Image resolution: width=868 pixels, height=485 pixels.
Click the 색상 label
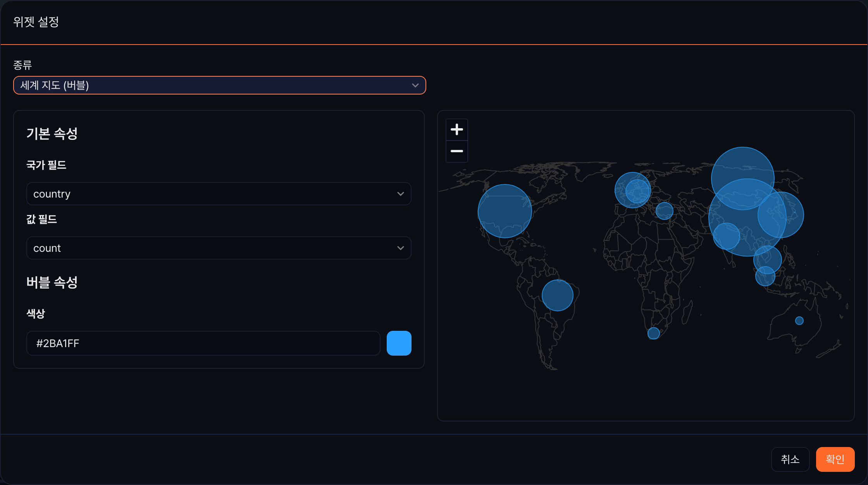point(36,313)
